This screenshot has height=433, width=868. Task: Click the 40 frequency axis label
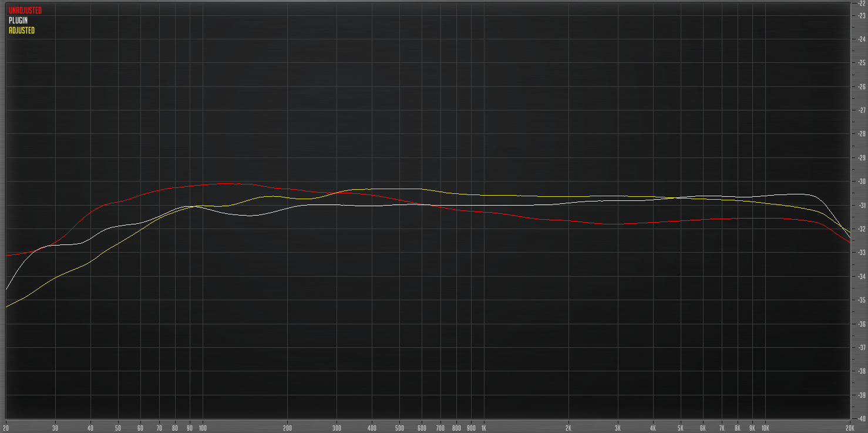pyautogui.click(x=90, y=428)
